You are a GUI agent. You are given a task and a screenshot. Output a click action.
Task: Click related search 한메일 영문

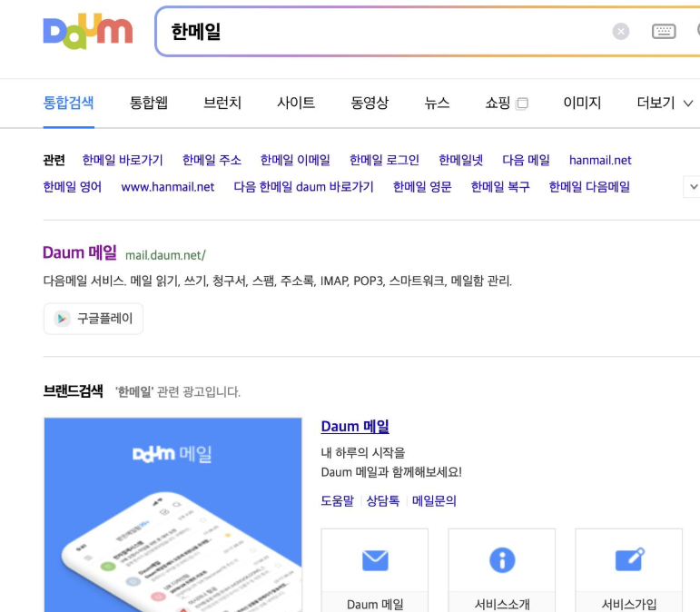[x=422, y=187]
